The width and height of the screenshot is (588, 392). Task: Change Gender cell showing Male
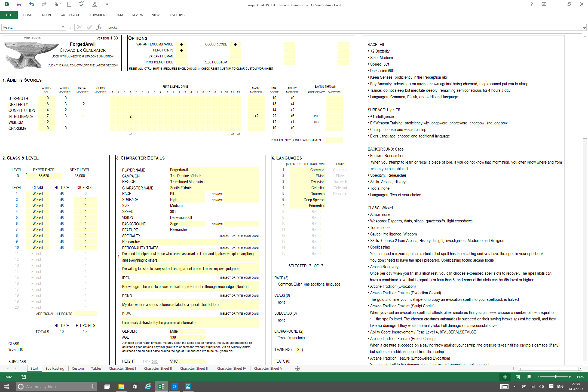click(187, 331)
